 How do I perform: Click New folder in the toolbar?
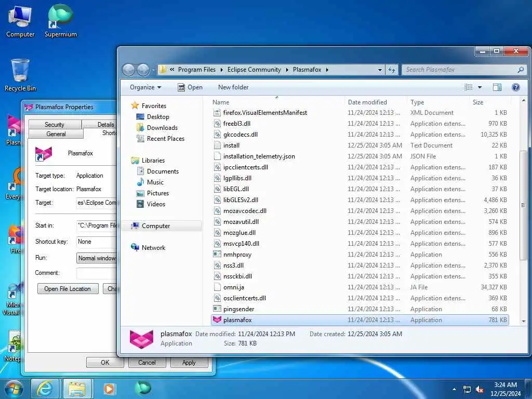tap(233, 87)
